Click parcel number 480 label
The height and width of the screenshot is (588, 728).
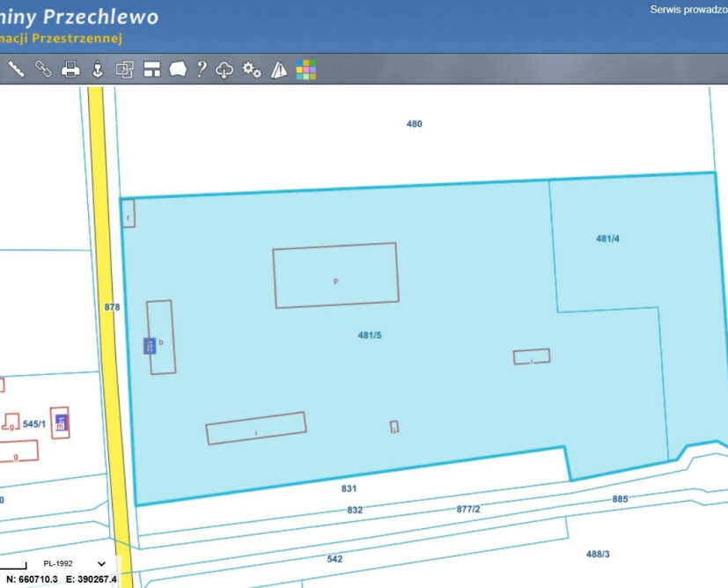[x=414, y=124]
